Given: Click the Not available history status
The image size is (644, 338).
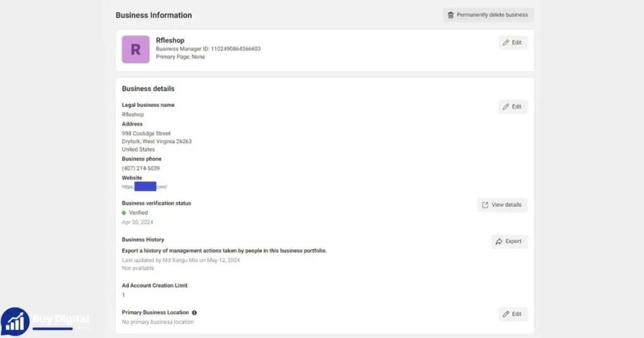Looking at the screenshot, I should tap(138, 268).
